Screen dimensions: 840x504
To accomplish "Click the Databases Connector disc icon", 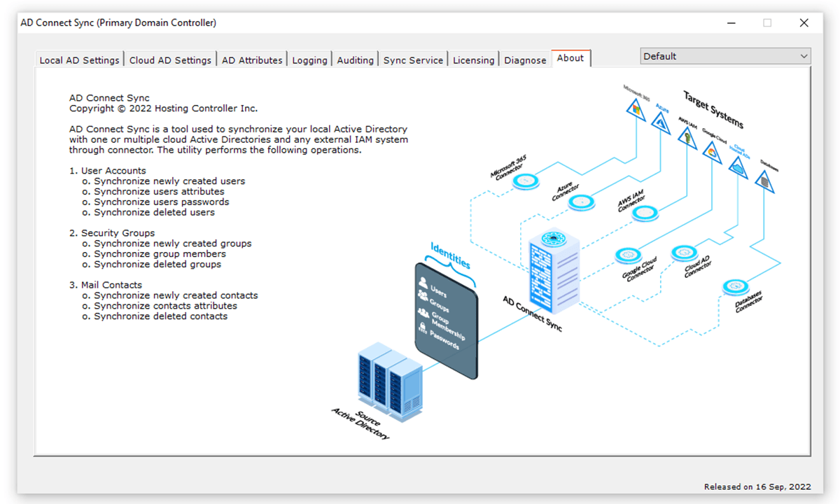I will coord(736,286).
